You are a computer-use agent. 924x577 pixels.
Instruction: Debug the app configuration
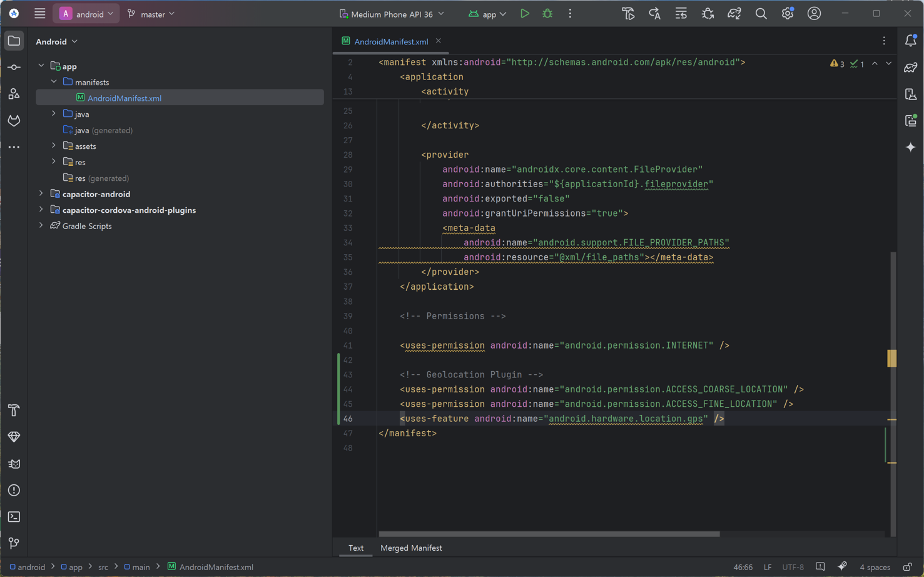[547, 14]
